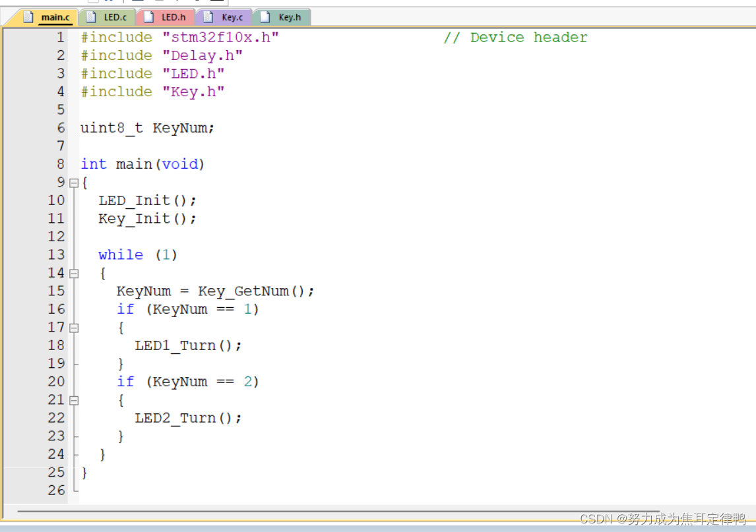This screenshot has width=756, height=532.
Task: Click the file icon on the LED.h tab
Action: 149,17
